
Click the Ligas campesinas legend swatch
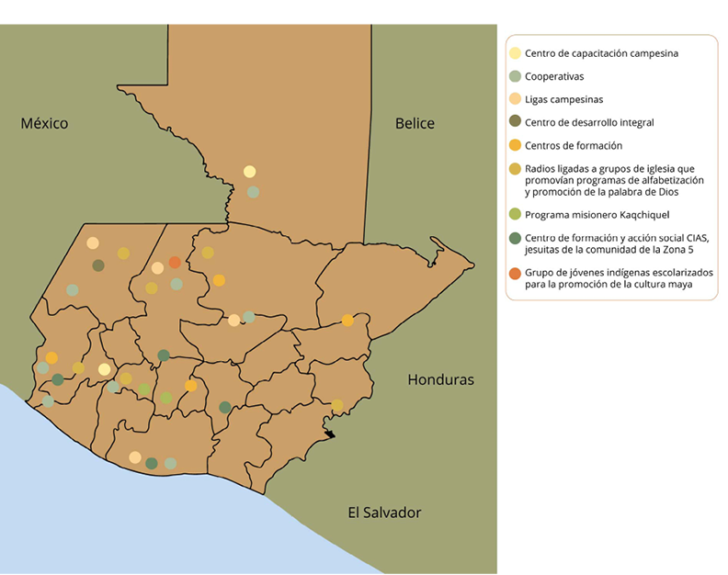(x=516, y=99)
